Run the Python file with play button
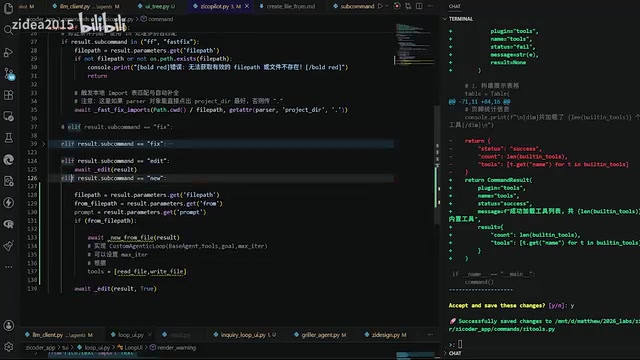Viewport: 640px width, 360px height. [380, 6]
